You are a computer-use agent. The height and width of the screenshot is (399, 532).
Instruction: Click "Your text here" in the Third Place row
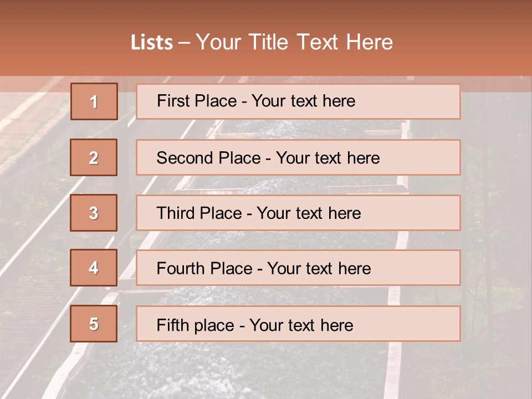(309, 213)
